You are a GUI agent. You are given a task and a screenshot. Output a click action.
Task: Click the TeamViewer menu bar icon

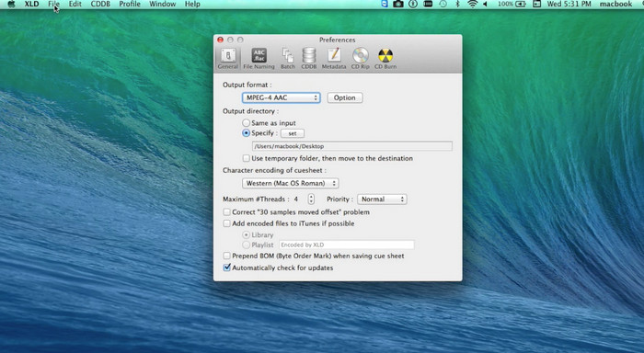point(385,4)
